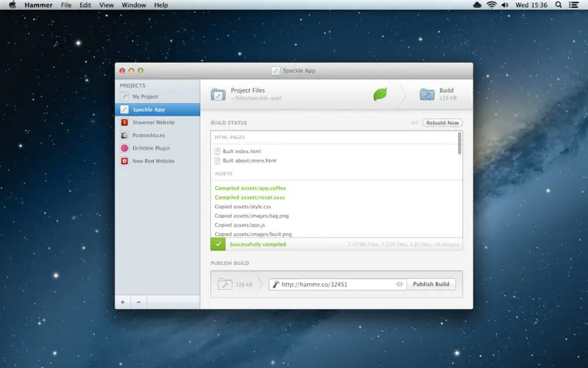588x368 pixels.
Task: Select Dribbble Plugin project
Action: [x=157, y=148]
